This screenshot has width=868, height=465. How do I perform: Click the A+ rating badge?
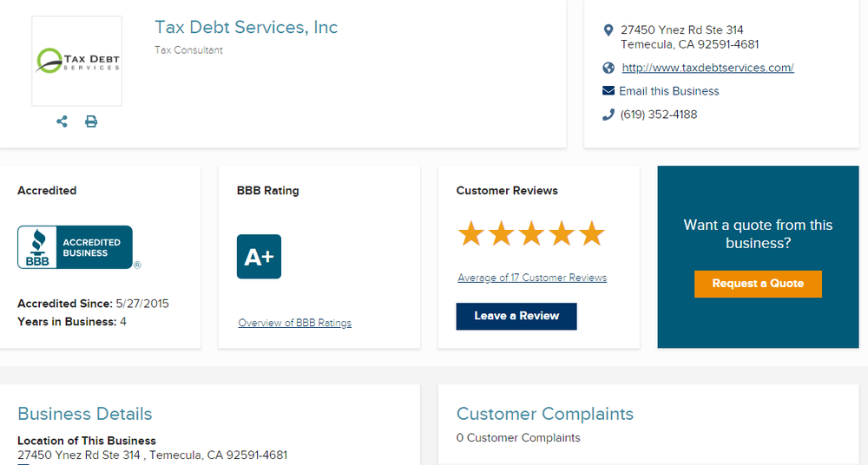tap(259, 257)
